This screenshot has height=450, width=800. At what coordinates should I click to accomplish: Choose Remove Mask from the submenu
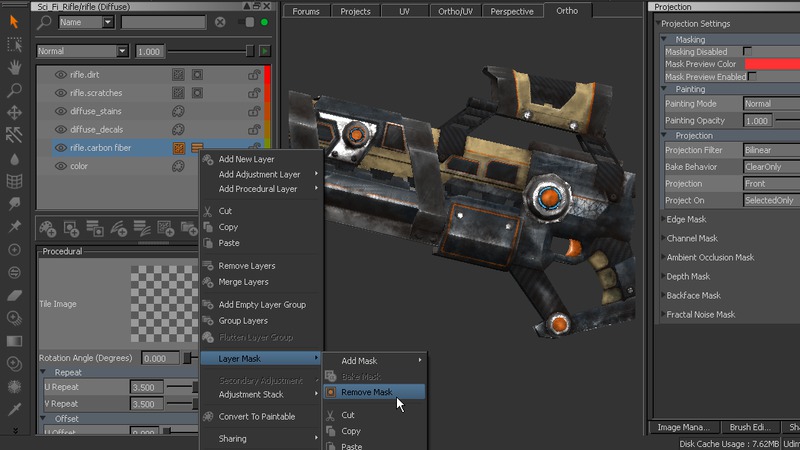pos(366,392)
